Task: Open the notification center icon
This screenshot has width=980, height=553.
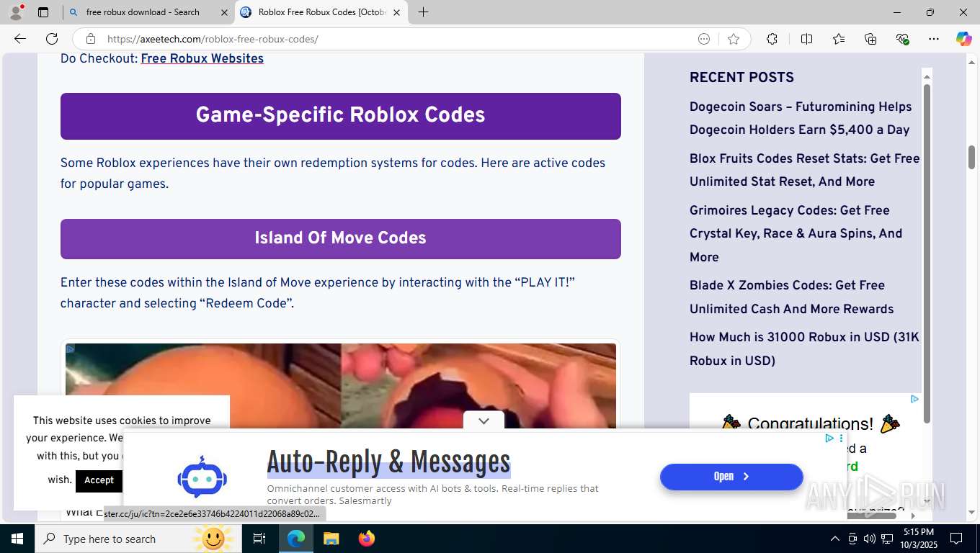Action: point(956,539)
